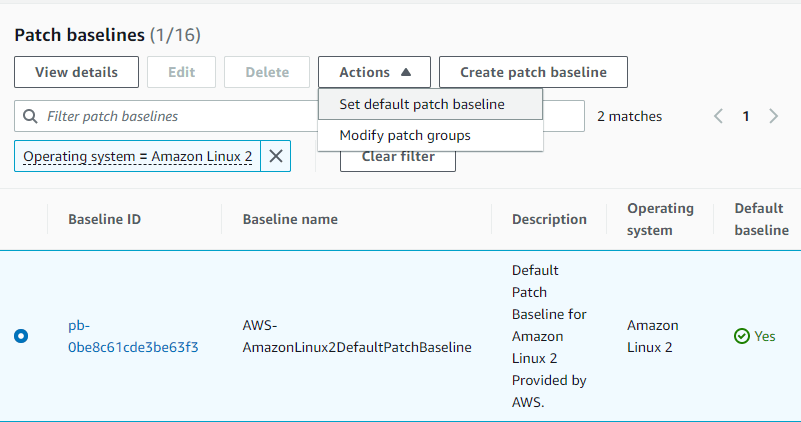The image size is (801, 422).
Task: Go to the next page of results
Action: (x=773, y=116)
